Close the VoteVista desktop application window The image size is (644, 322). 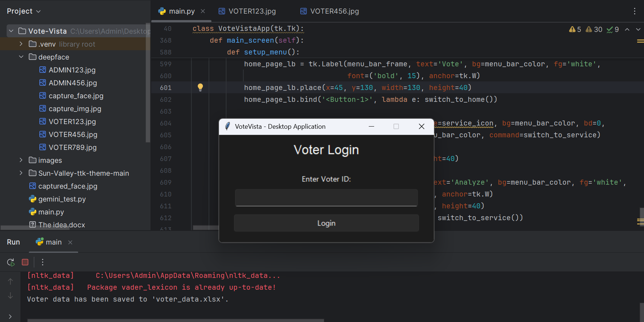tap(421, 126)
